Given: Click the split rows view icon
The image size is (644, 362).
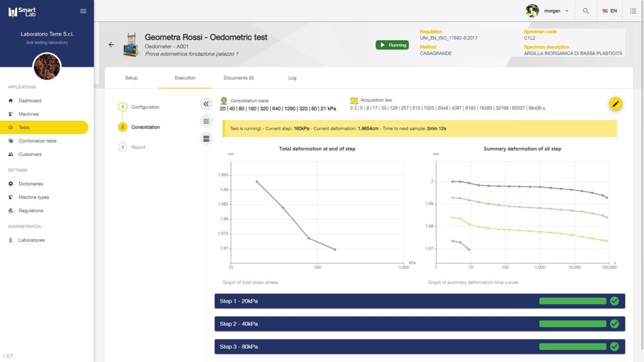Looking at the screenshot, I should point(206,138).
